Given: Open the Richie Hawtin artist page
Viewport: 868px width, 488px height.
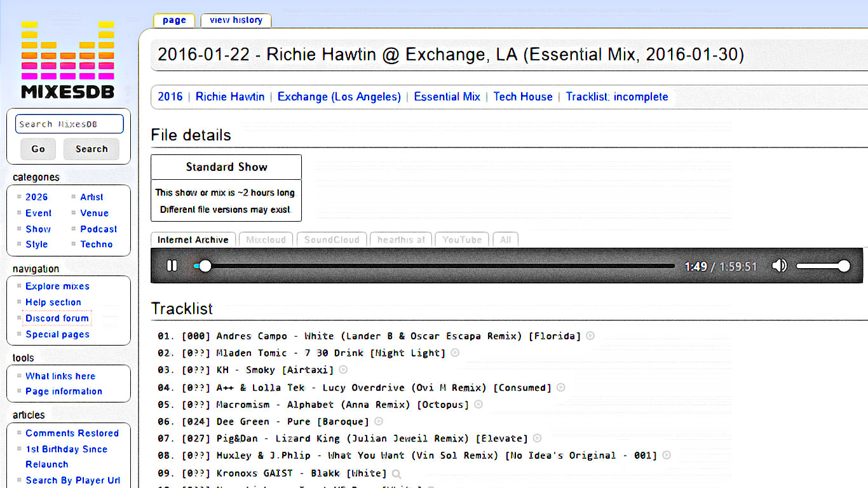Looking at the screenshot, I should point(229,97).
